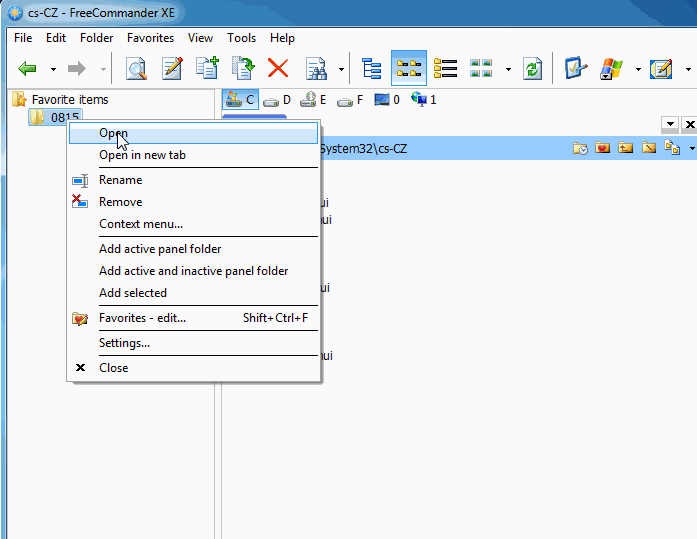Click the Move files icon
Image resolution: width=697 pixels, height=539 pixels.
pyautogui.click(x=243, y=68)
